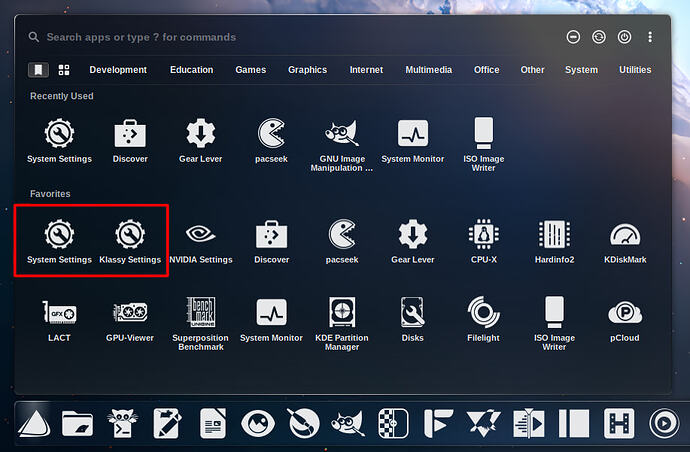Open Filelight

tap(484, 320)
